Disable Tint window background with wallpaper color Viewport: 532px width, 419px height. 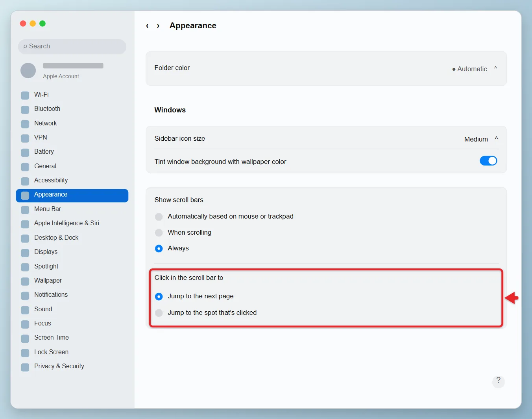tap(488, 161)
